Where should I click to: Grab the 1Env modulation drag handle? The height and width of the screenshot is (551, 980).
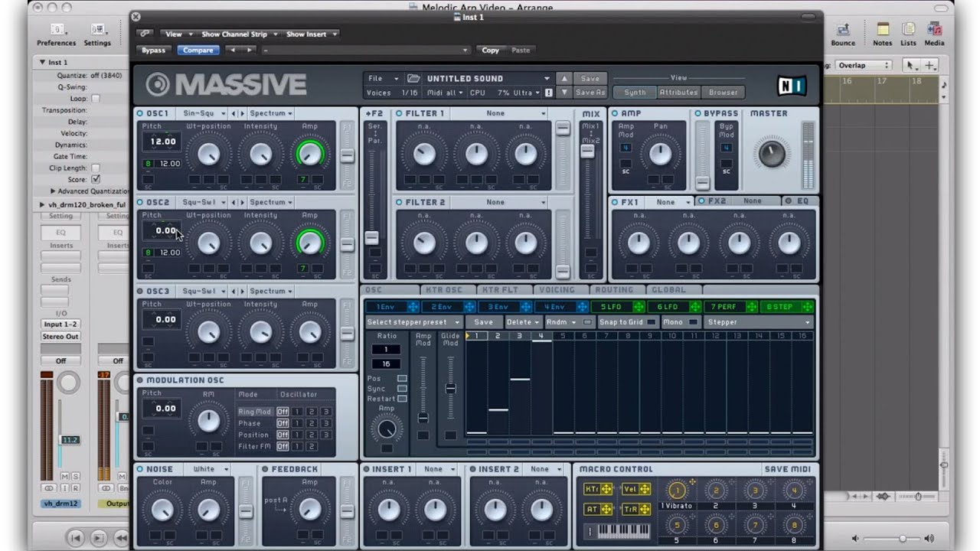point(413,307)
